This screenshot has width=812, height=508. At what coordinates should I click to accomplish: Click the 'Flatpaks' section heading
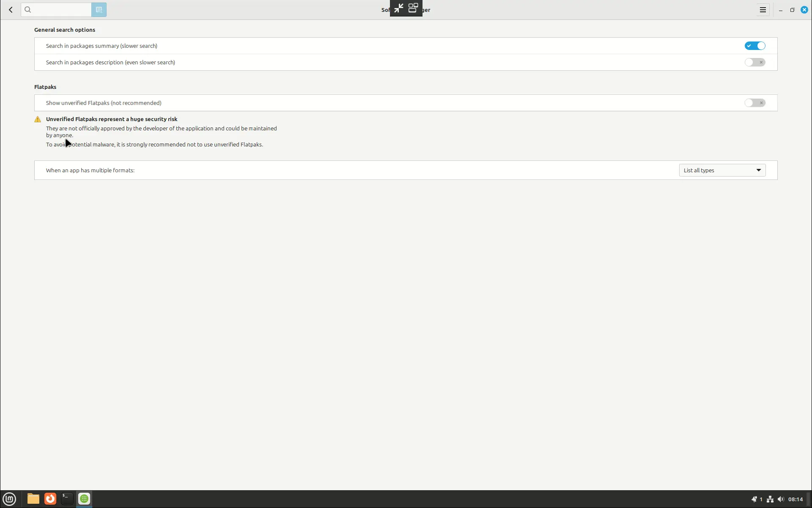click(x=45, y=87)
